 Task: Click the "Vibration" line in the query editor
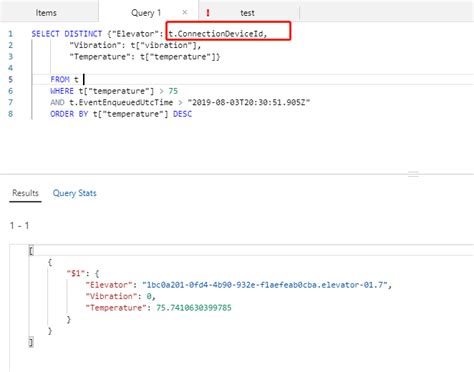(x=135, y=45)
